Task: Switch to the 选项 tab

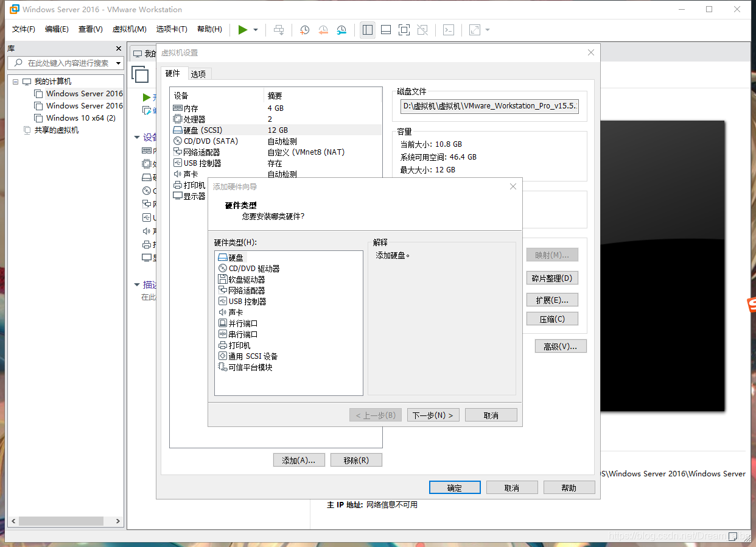Action: pos(198,74)
